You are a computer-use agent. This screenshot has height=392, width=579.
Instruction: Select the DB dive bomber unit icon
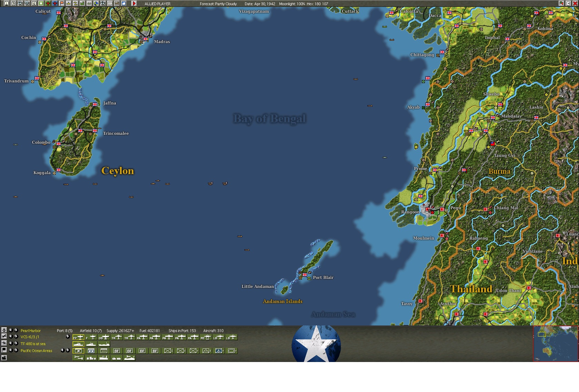pos(104,337)
